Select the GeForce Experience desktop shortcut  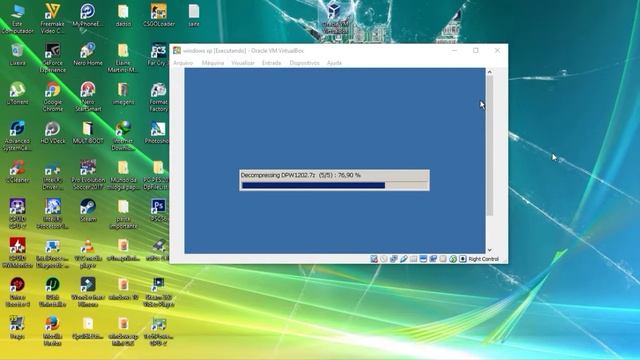click(x=53, y=58)
